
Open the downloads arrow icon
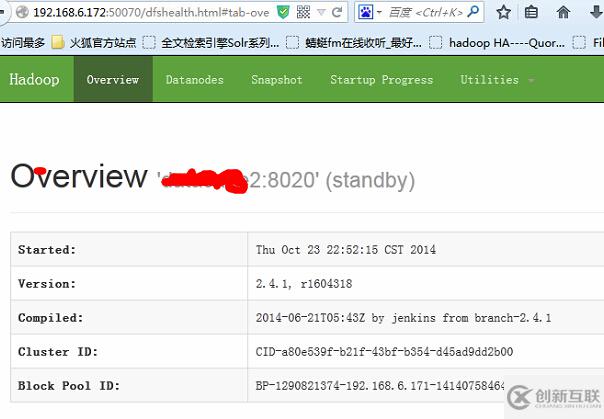597,13
